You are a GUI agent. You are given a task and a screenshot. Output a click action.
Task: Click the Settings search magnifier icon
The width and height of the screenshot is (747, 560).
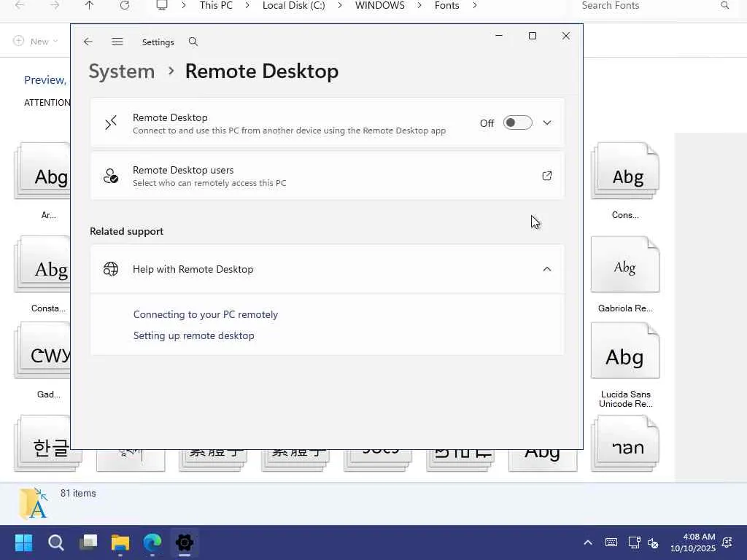click(x=193, y=42)
